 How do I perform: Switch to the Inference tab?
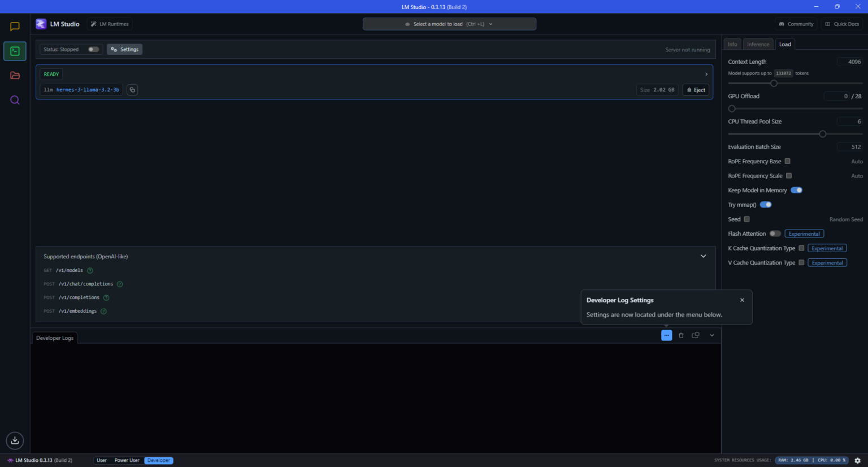point(758,44)
